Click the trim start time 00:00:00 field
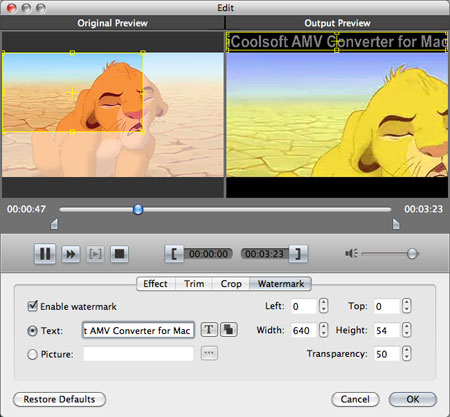This screenshot has height=417, width=450. tap(208, 254)
